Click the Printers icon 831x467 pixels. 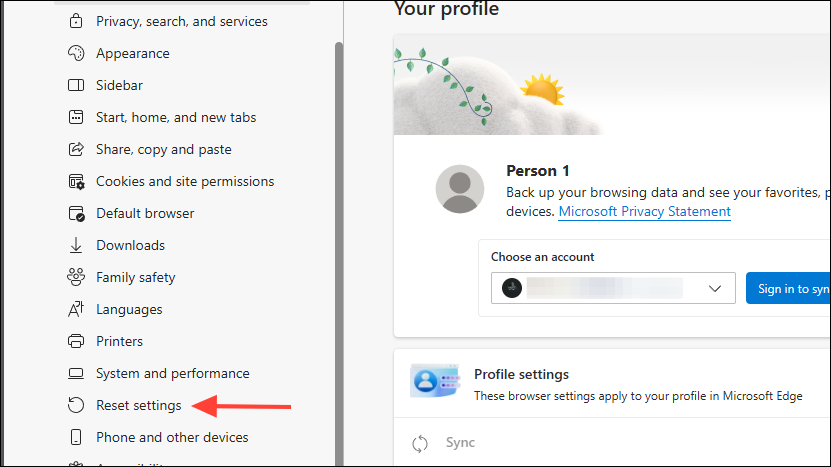[76, 341]
